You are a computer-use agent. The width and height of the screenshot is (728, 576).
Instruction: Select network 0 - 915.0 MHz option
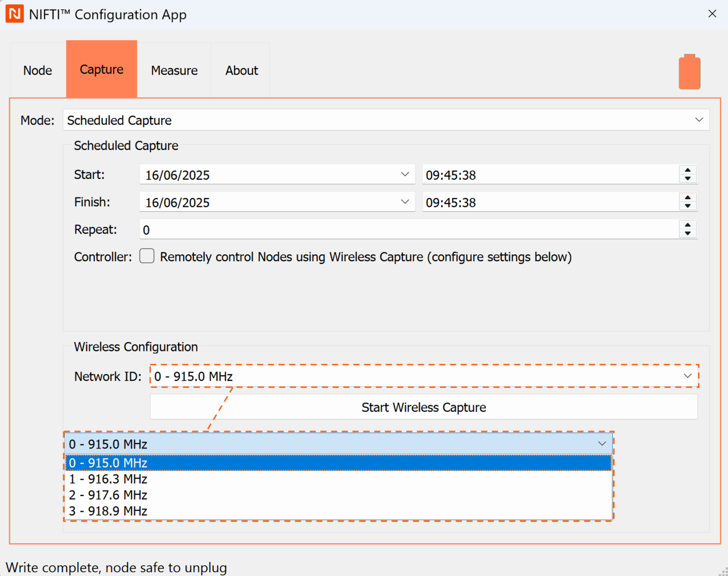pyautogui.click(x=338, y=463)
